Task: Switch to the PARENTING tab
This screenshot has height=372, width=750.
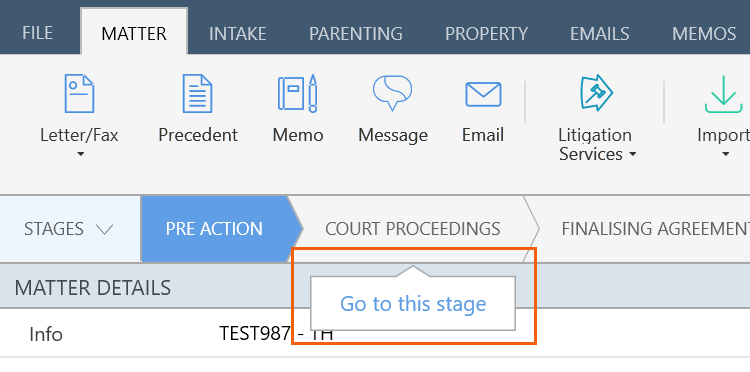Action: 355,33
